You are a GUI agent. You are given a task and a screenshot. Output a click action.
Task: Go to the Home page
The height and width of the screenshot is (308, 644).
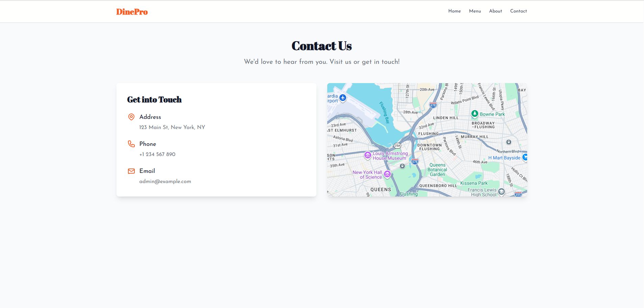pos(455,11)
